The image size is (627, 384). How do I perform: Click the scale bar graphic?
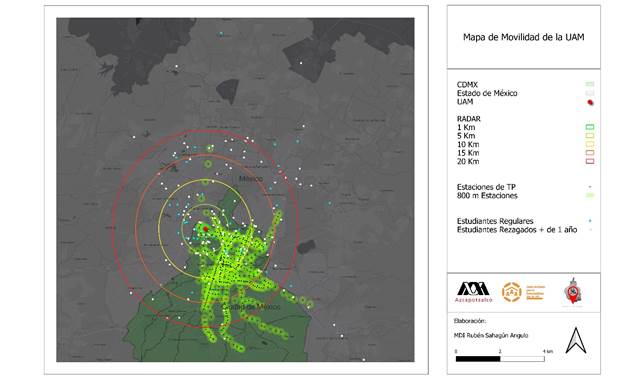coord(500,359)
